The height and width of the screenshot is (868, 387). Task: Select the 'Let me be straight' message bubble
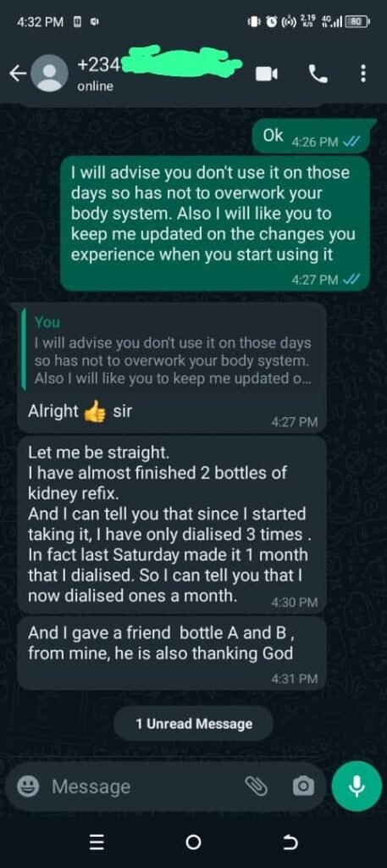pos(172,524)
